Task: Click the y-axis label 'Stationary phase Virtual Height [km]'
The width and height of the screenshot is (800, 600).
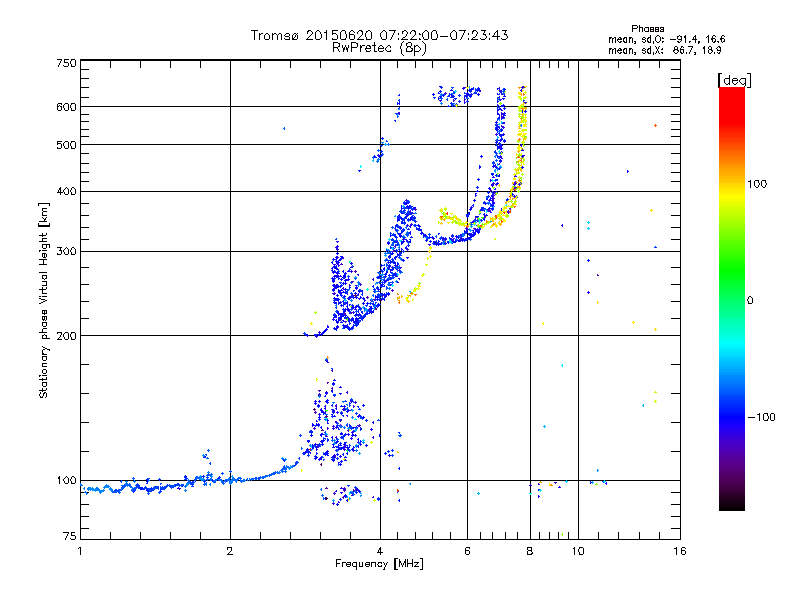Action: (44, 300)
